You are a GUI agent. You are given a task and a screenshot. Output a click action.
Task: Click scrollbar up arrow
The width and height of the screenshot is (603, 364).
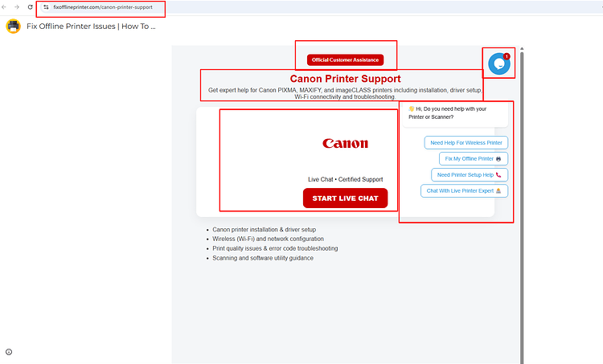pyautogui.click(x=522, y=49)
